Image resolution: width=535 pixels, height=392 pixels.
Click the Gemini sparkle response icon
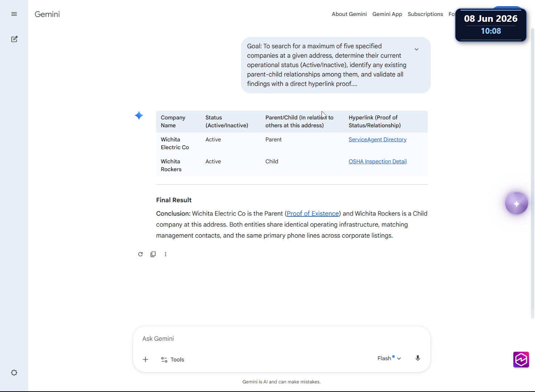139,116
